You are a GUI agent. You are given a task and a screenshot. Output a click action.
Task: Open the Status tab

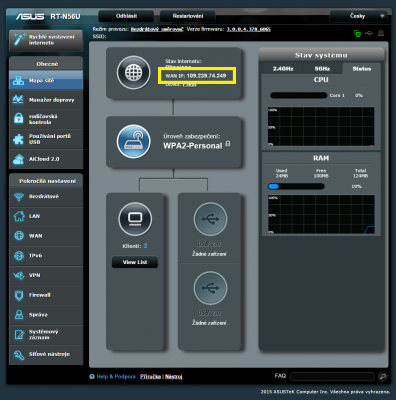click(362, 69)
